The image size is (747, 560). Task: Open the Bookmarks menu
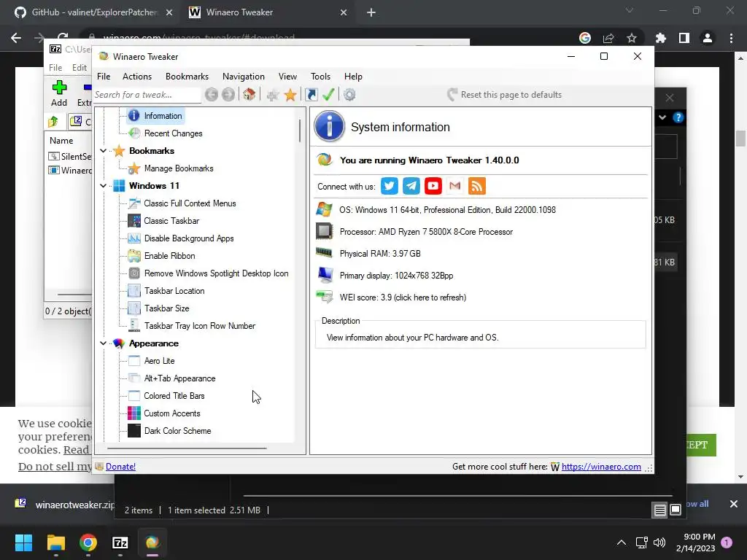click(x=187, y=77)
